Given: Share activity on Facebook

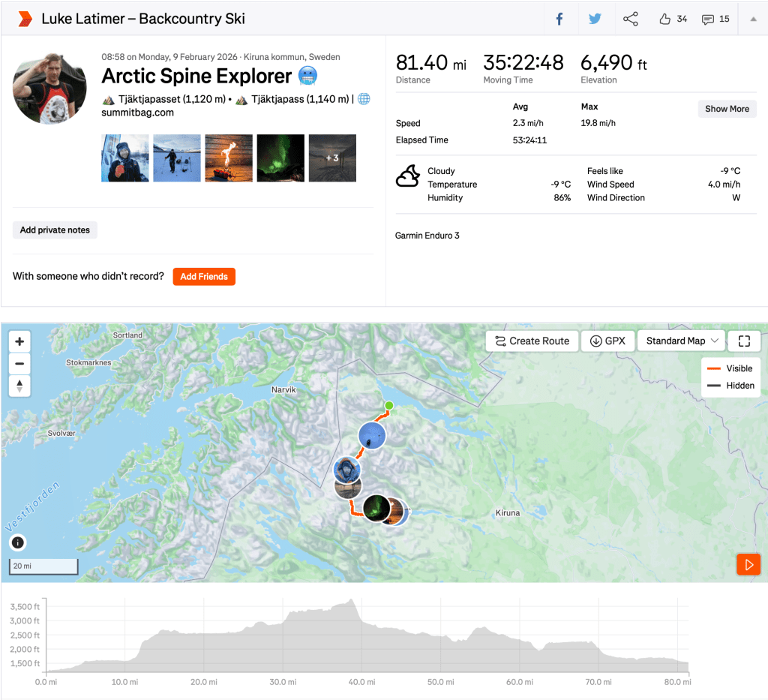Looking at the screenshot, I should [x=559, y=20].
